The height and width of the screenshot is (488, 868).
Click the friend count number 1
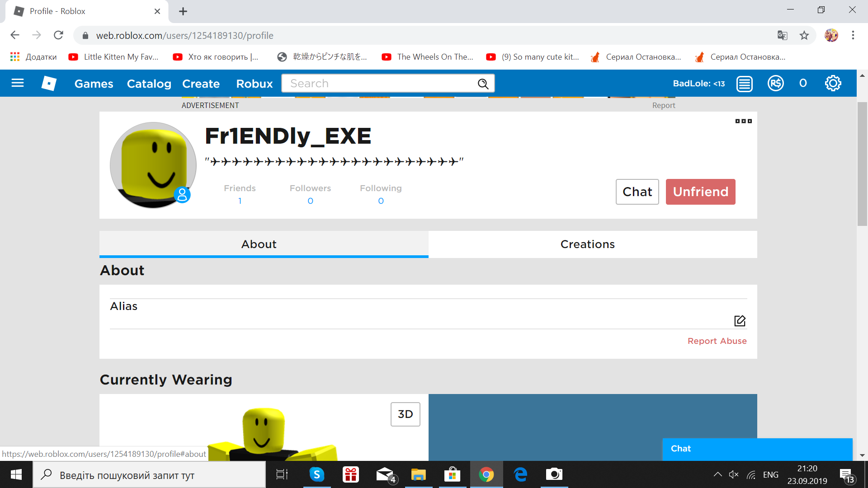pos(240,201)
